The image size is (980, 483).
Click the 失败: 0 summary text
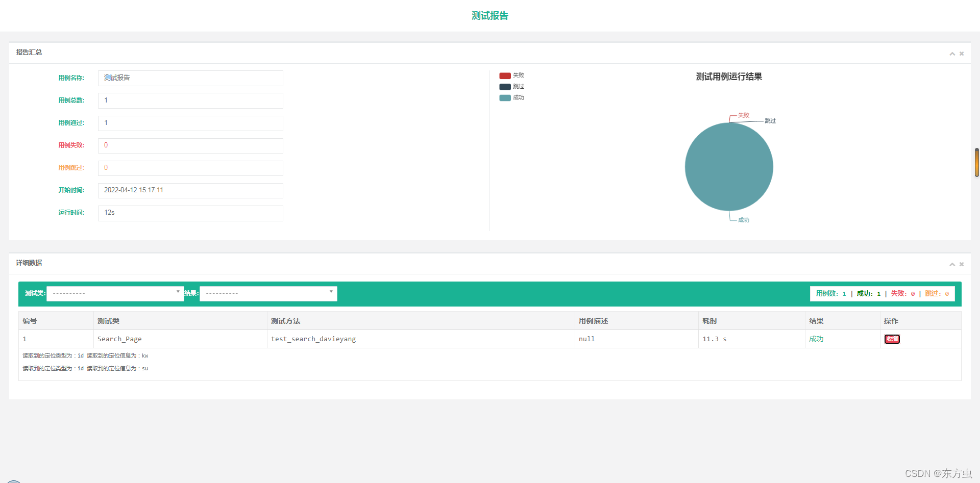pos(903,294)
